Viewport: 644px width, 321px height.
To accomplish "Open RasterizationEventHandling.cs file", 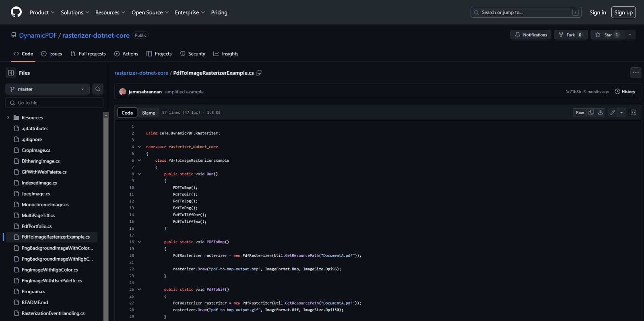I will tap(53, 313).
